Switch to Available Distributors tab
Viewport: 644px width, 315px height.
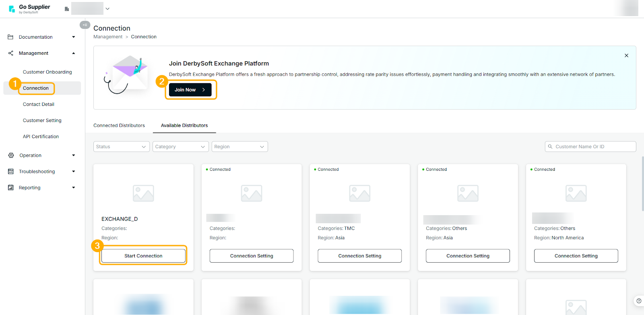[x=184, y=126]
